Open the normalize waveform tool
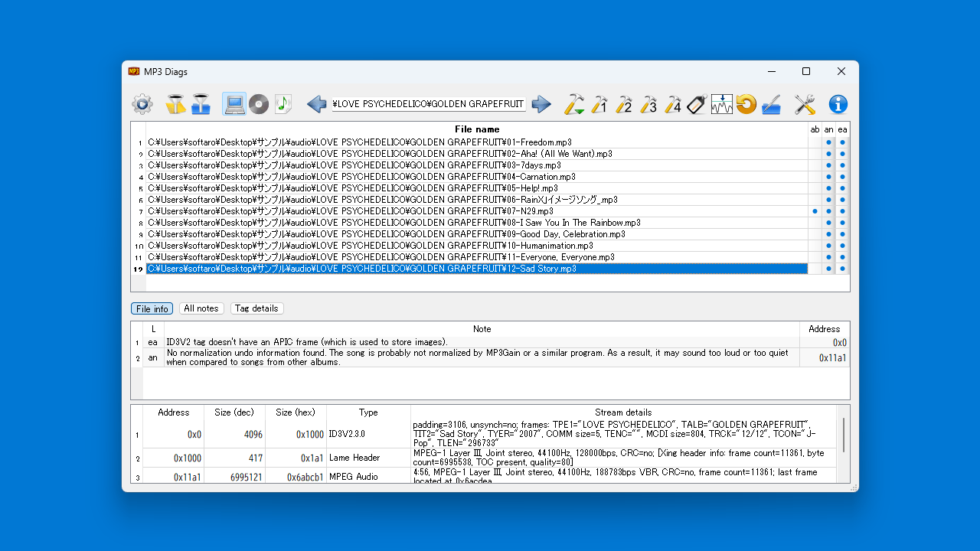The image size is (980, 551). pos(721,104)
